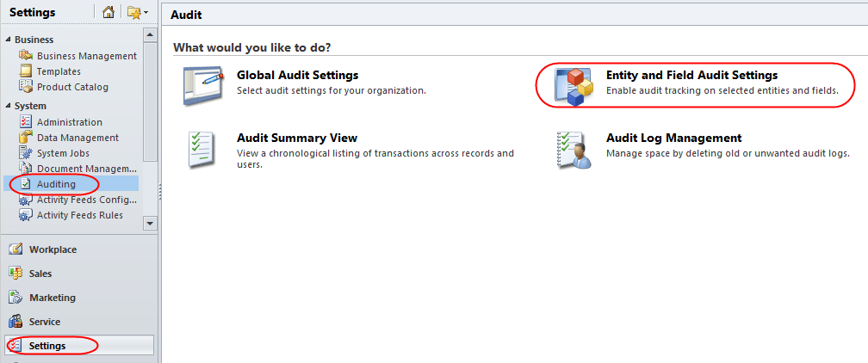Click the Administration icon

click(26, 122)
